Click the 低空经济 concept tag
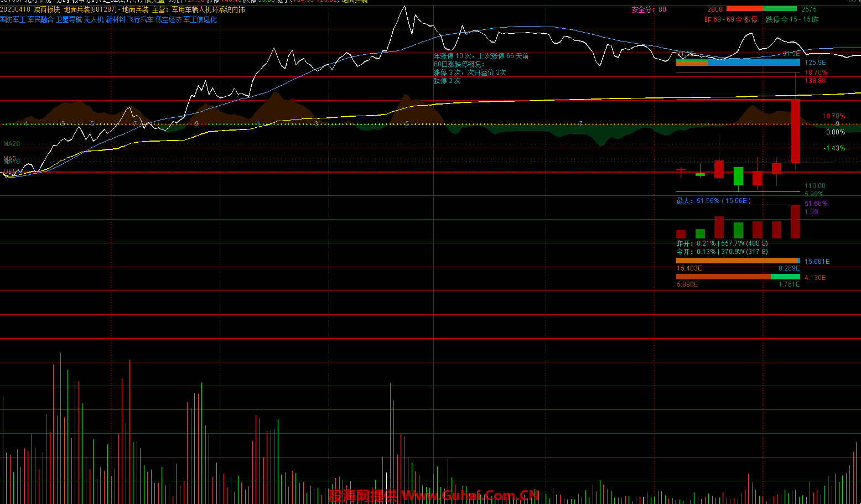861x504 pixels. [169, 20]
